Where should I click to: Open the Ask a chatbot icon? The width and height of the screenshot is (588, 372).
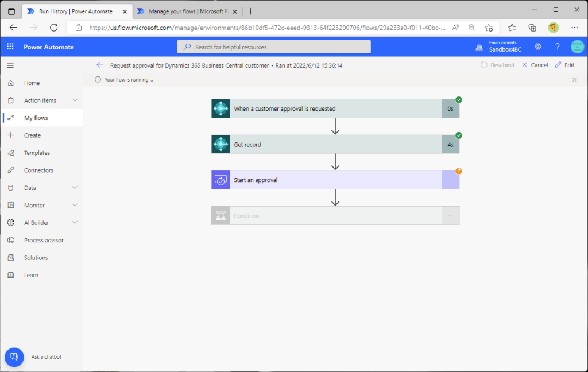click(14, 356)
